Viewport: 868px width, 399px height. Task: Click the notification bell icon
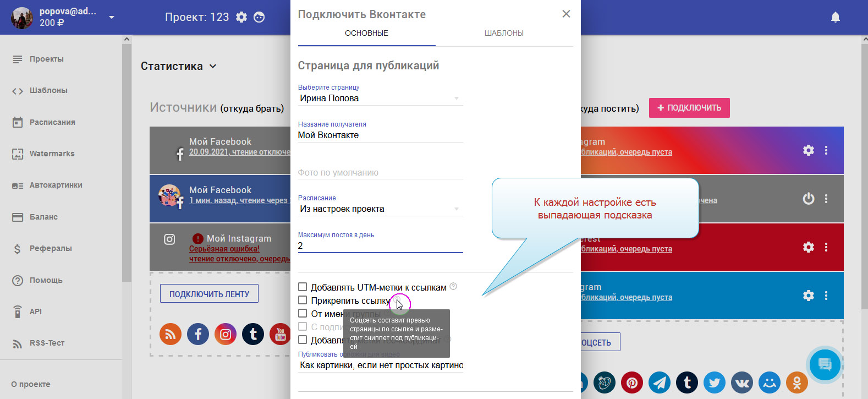(x=835, y=18)
